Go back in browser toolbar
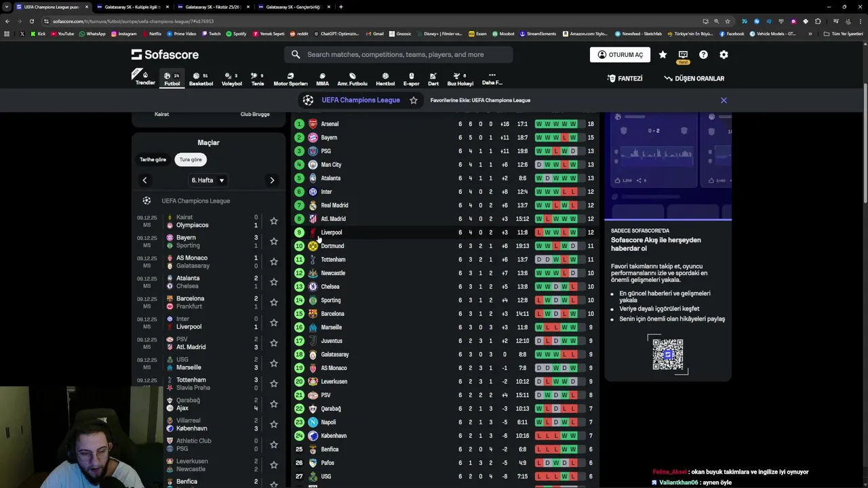This screenshot has width=868, height=488. (7, 21)
